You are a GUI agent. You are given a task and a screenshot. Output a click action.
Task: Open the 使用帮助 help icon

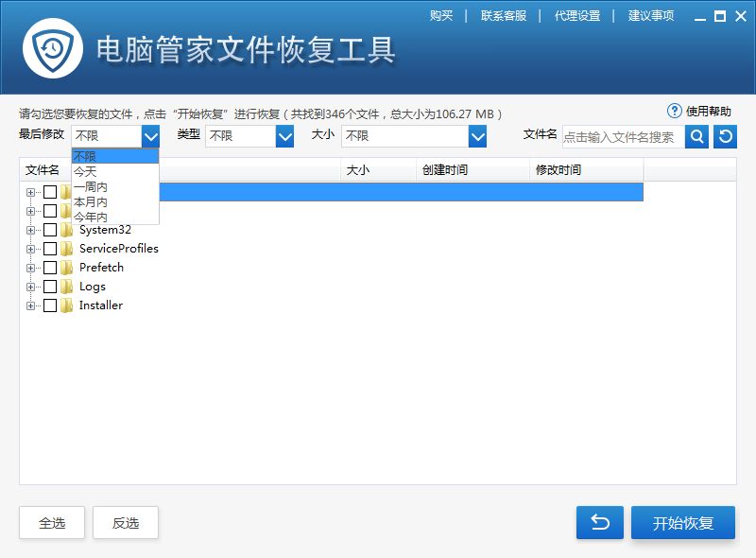point(674,111)
